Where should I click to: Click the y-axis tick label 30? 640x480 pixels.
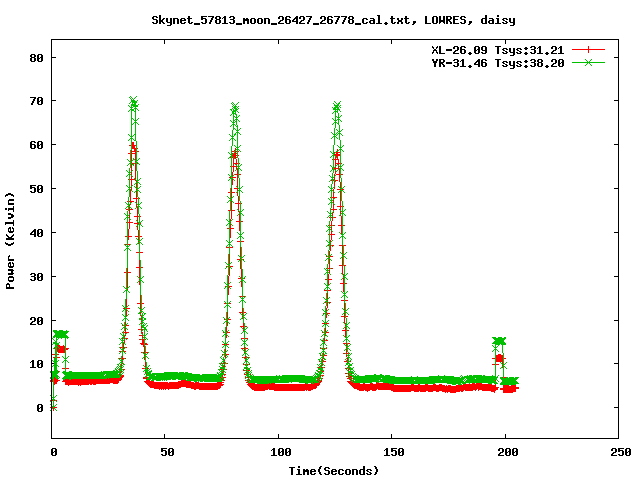point(36,277)
